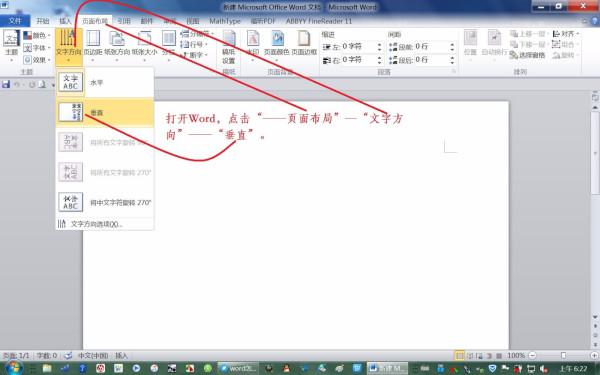
Task: Open Breaks (分隔符) dropdown
Action: tap(197, 34)
